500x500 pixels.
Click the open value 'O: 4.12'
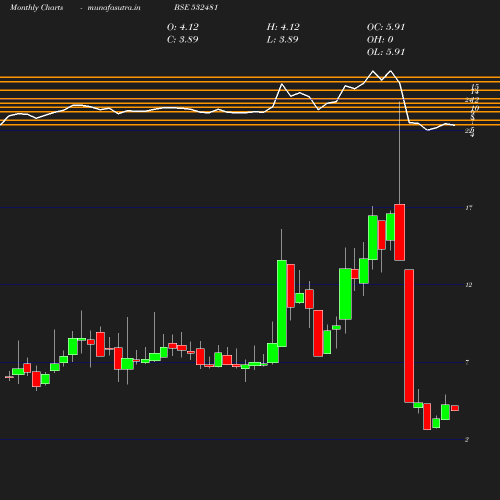(x=183, y=27)
